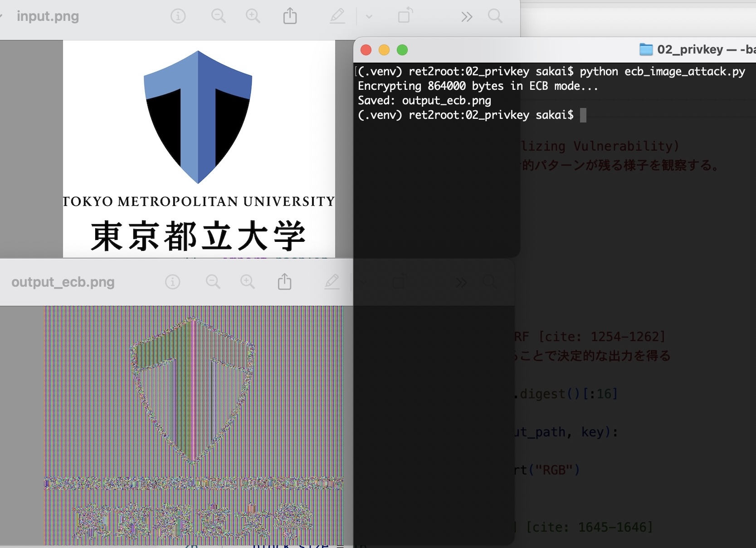756x548 pixels.
Task: Open the markup options dropdown beside the pencil in input.png
Action: [x=369, y=16]
